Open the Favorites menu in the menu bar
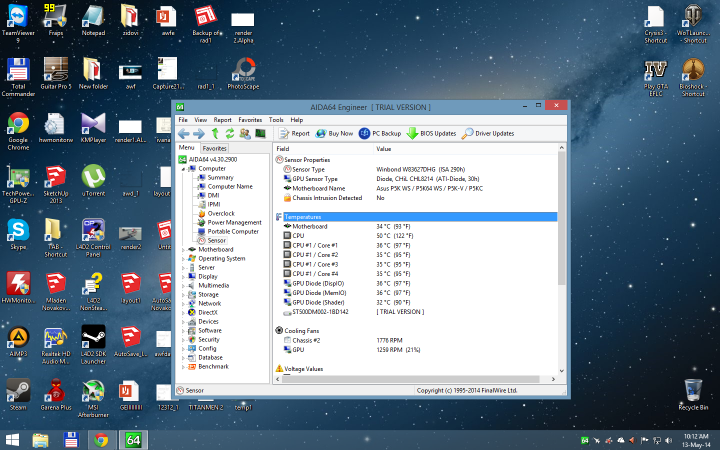Viewport: 720px width, 450px height. tap(250, 120)
